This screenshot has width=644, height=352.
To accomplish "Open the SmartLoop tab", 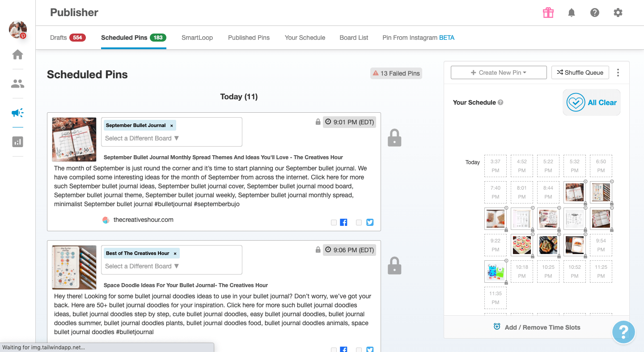I will [197, 38].
